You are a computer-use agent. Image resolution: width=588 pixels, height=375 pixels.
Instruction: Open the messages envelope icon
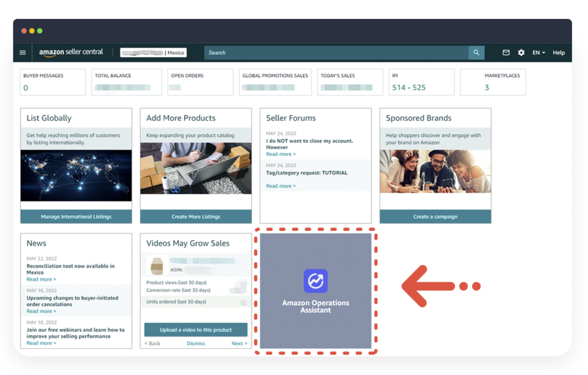click(x=506, y=53)
